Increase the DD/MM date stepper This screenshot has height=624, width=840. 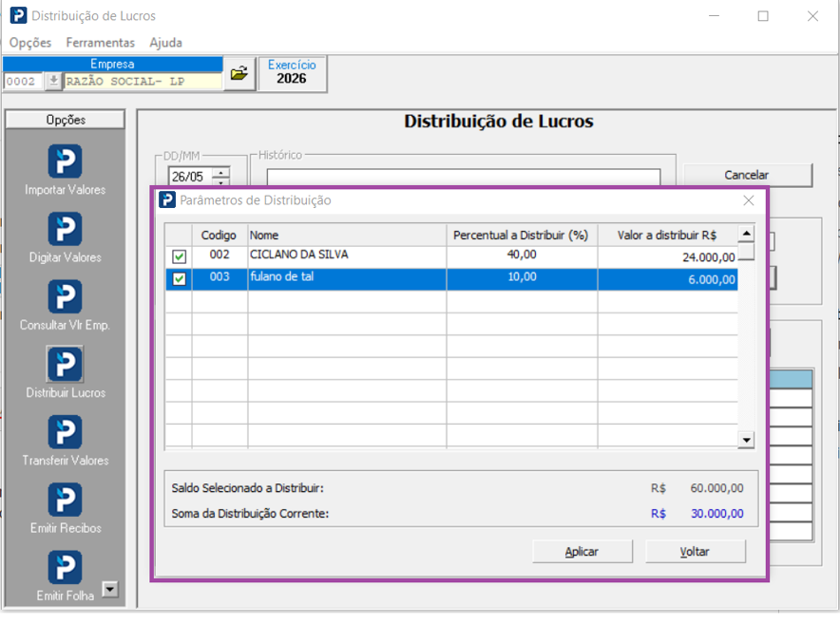[x=220, y=173]
